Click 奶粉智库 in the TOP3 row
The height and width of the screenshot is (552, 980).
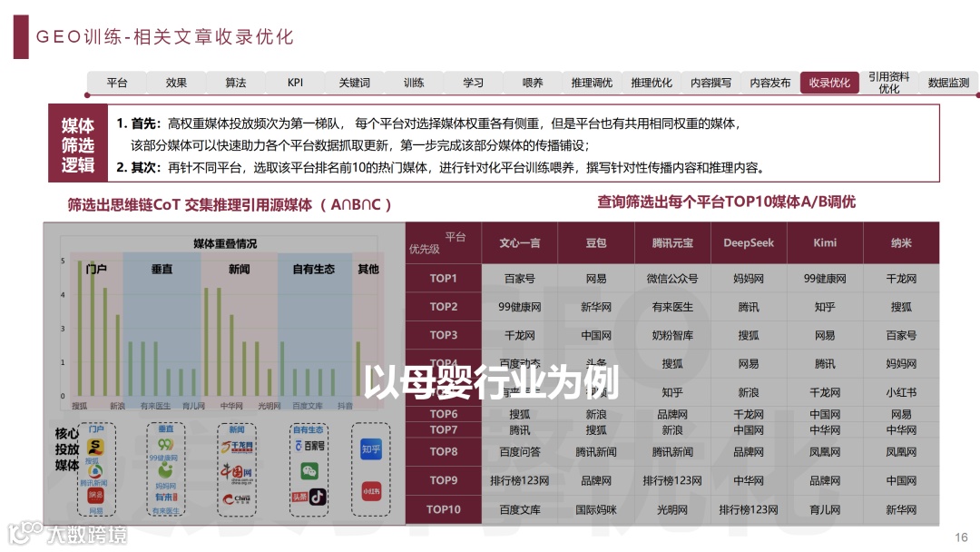(671, 335)
